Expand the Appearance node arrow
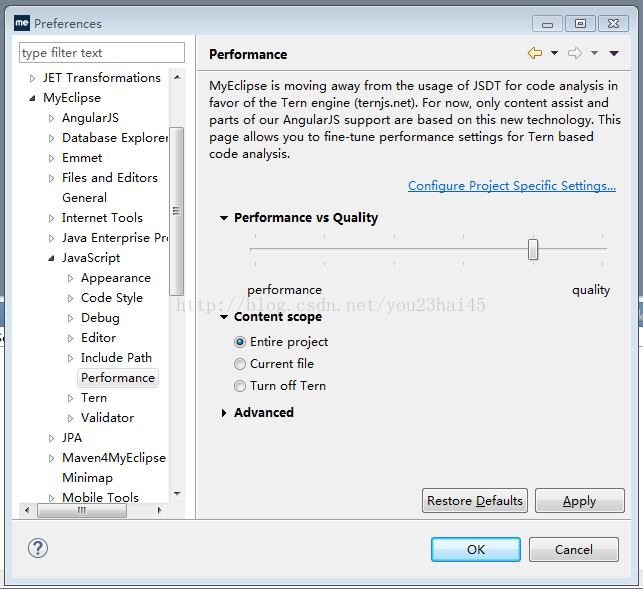 [70, 279]
